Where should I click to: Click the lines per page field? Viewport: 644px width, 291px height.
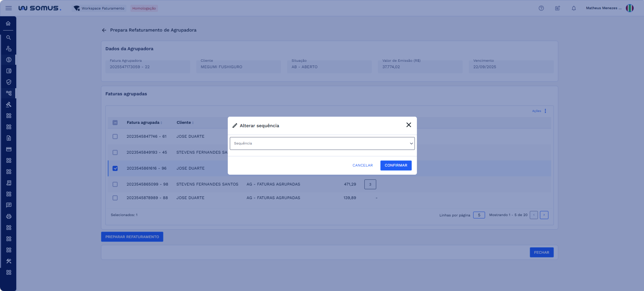pos(479,215)
